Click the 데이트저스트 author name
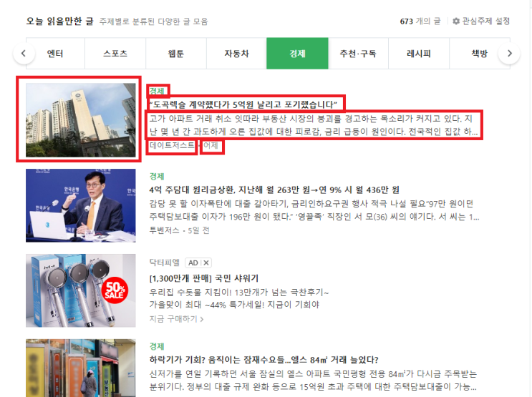 pos(172,145)
